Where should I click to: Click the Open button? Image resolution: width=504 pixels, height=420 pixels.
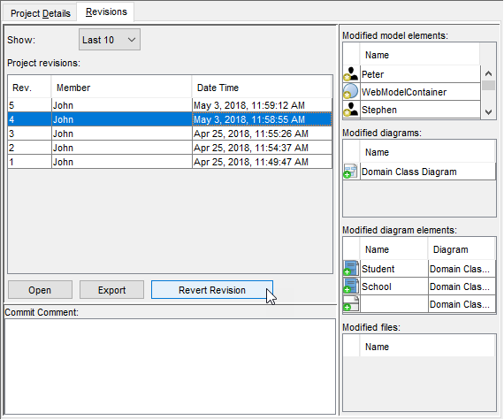click(40, 290)
